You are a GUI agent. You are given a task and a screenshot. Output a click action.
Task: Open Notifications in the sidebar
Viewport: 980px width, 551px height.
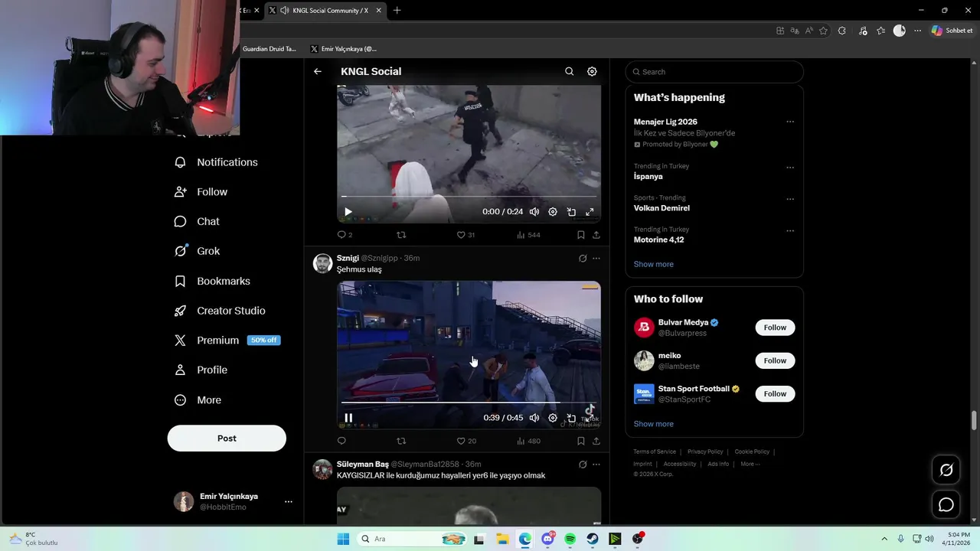pos(216,162)
